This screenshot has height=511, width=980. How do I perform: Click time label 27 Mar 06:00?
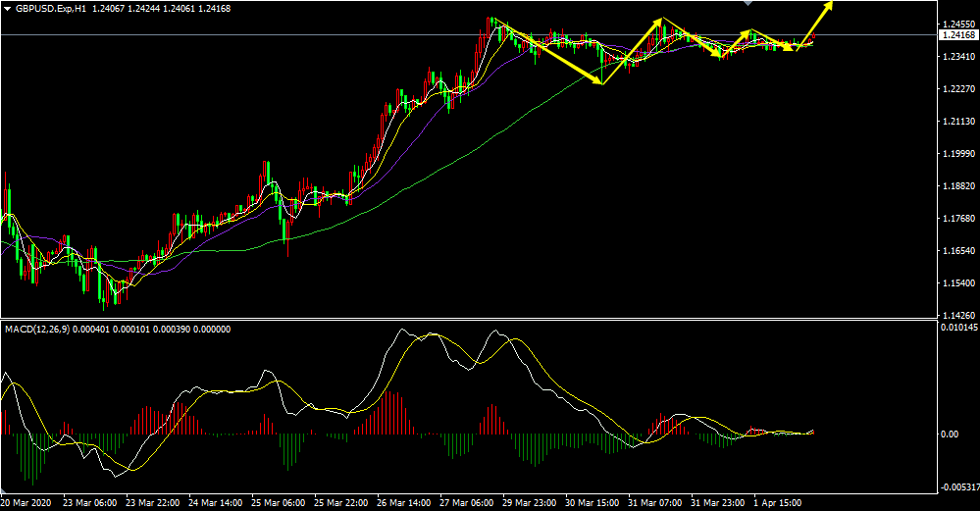466,503
